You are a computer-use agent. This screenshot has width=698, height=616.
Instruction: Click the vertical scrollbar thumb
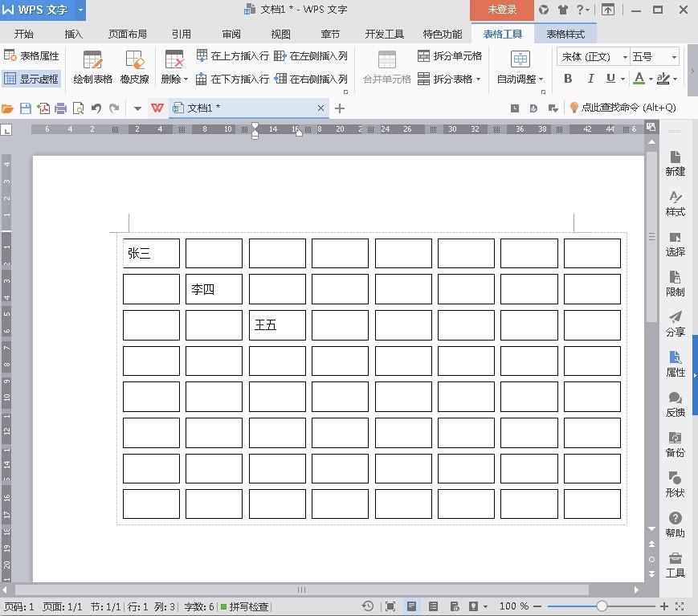click(x=651, y=237)
